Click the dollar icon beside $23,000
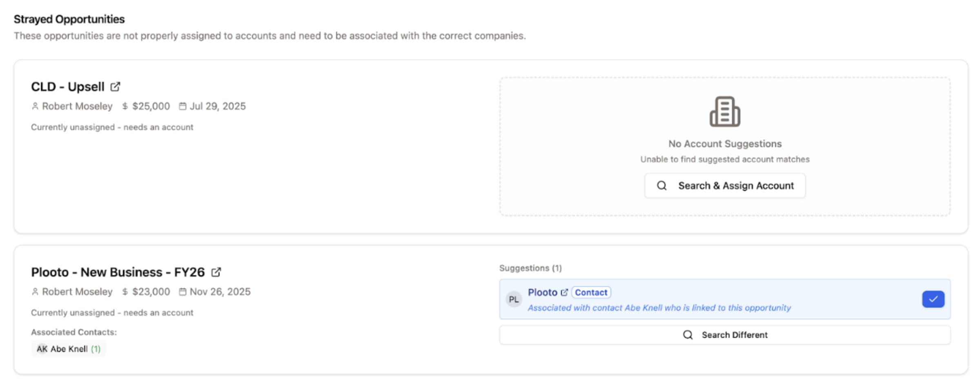The image size is (980, 385). [125, 292]
